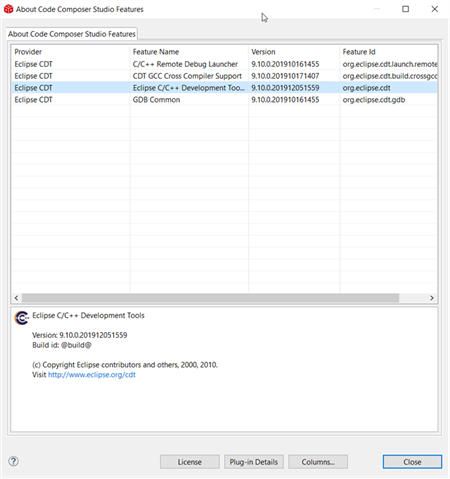
Task: Visit the eclipse.org/cdt hyperlink
Action: (x=92, y=375)
